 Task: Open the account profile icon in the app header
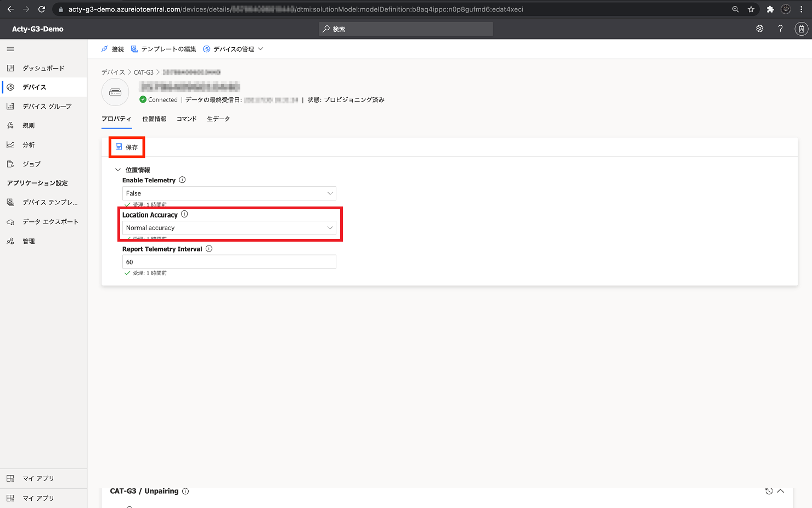(802, 29)
